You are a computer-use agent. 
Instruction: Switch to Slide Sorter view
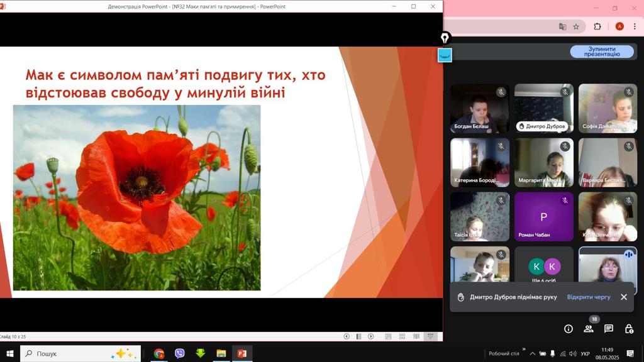[400, 337]
